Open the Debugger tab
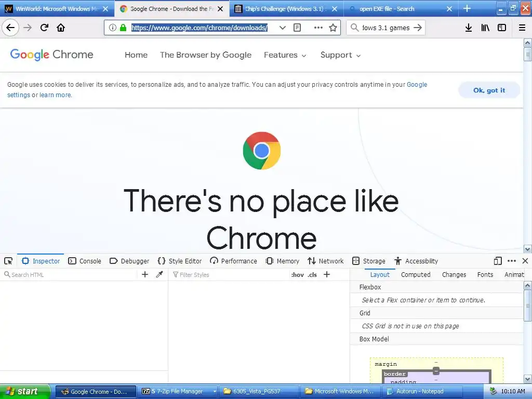Viewport: 532px width, 399px height. (129, 261)
